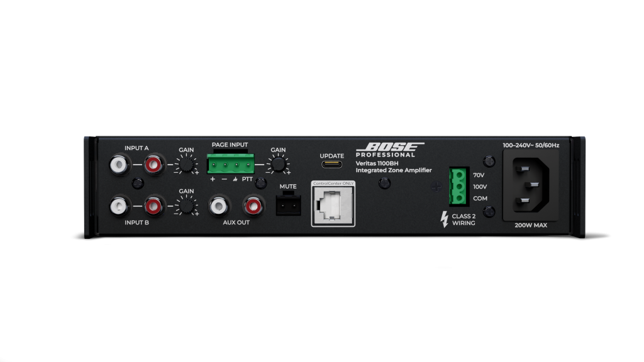Click the Bose Professional logo
Viewport: 644px width, 362px height.
389,150
